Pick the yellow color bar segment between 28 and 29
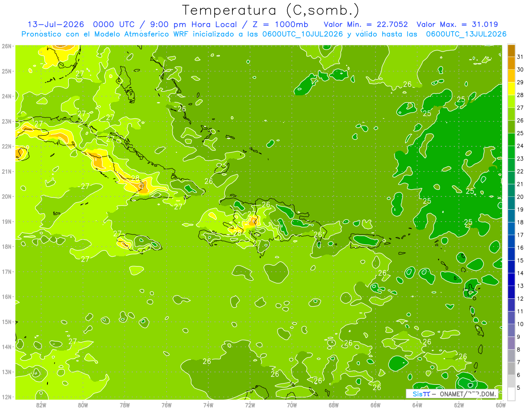This screenshot has width=532, height=411. (x=511, y=89)
